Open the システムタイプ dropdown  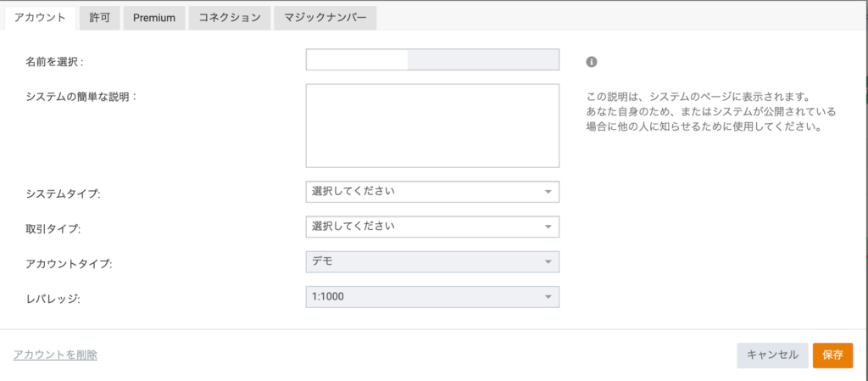tap(432, 192)
